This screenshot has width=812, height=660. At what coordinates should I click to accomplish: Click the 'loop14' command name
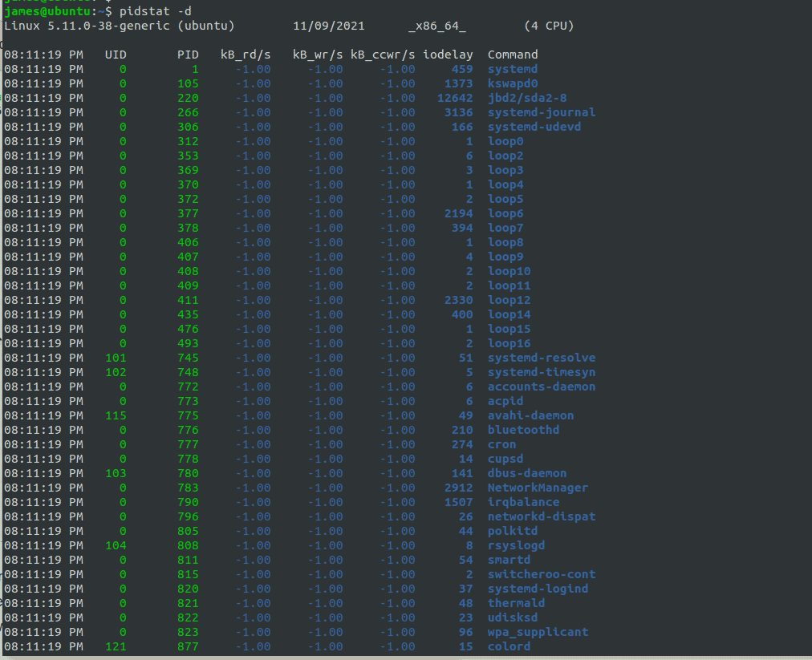pyautogui.click(x=509, y=314)
